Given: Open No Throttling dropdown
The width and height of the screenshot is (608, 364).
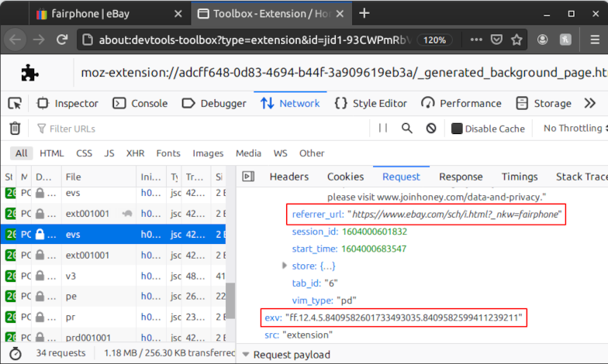Looking at the screenshot, I should coord(575,129).
